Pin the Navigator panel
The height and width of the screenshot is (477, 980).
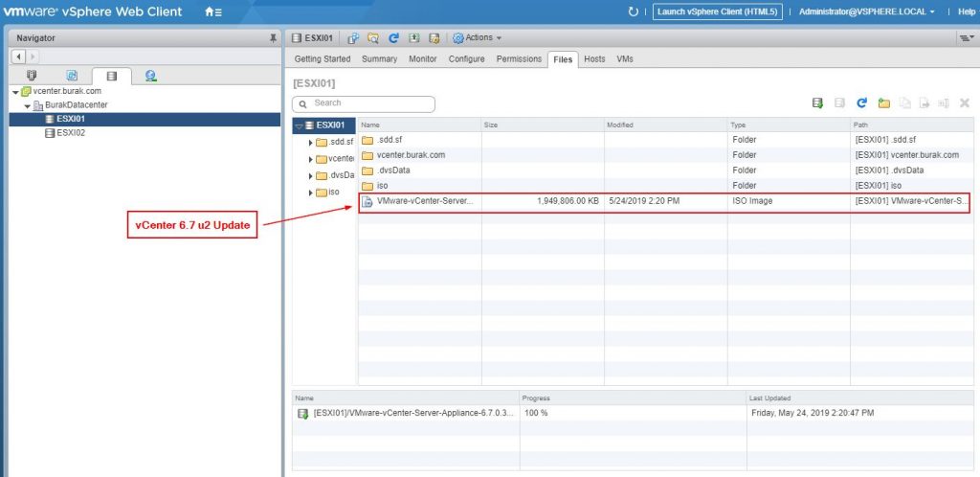point(273,38)
